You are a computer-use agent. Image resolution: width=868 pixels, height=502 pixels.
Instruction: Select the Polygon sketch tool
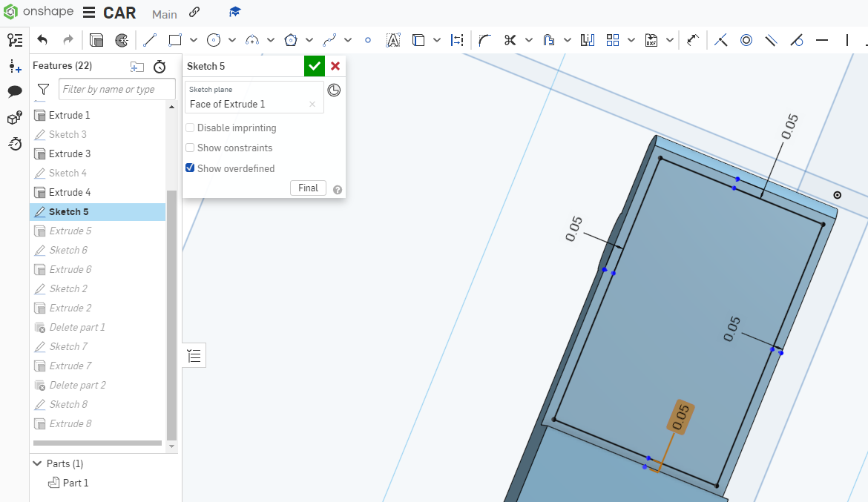tap(291, 40)
